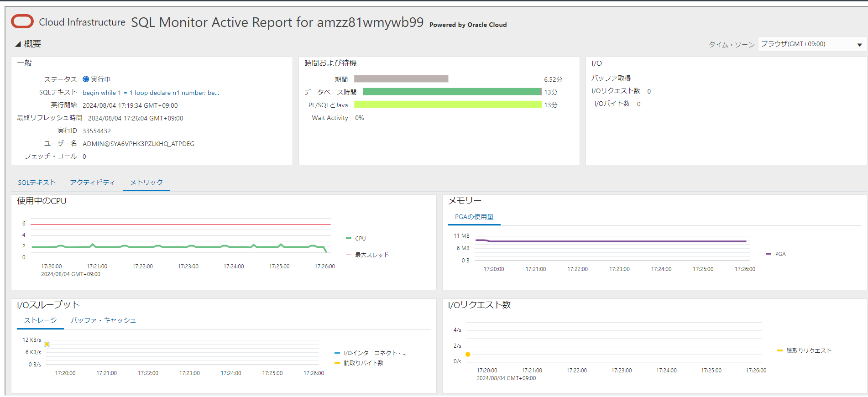This screenshot has height=397, width=868.
Task: Click the メモリー panel title
Action: pyautogui.click(x=465, y=201)
